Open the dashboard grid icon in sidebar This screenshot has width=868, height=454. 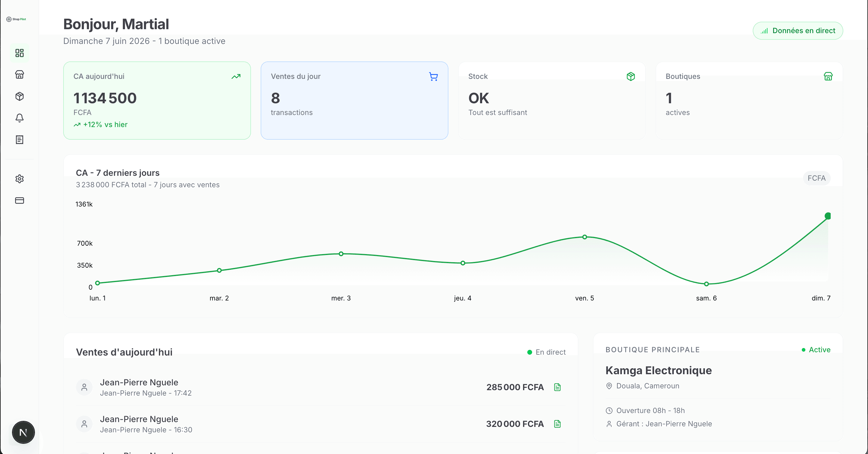coord(20,53)
